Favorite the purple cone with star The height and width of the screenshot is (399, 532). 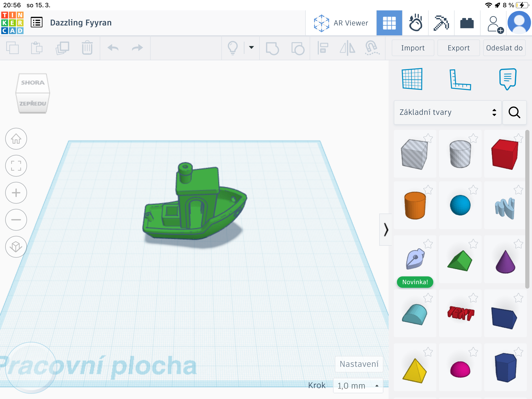click(x=518, y=244)
